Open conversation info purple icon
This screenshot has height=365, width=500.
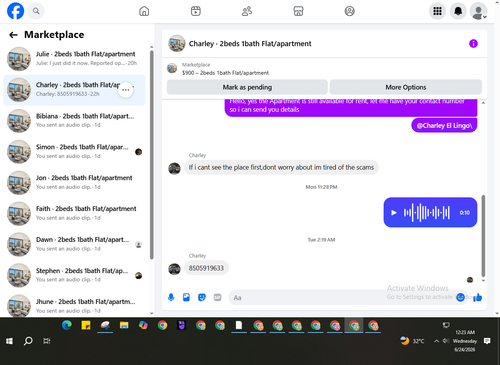click(473, 44)
